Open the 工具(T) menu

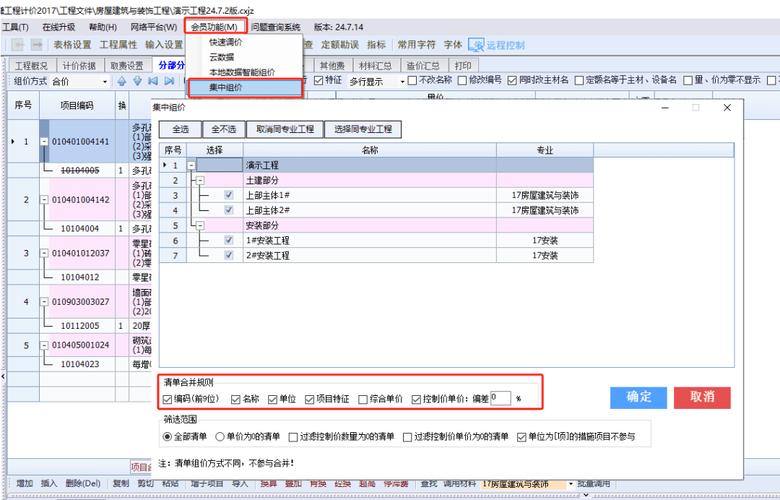tap(15, 27)
